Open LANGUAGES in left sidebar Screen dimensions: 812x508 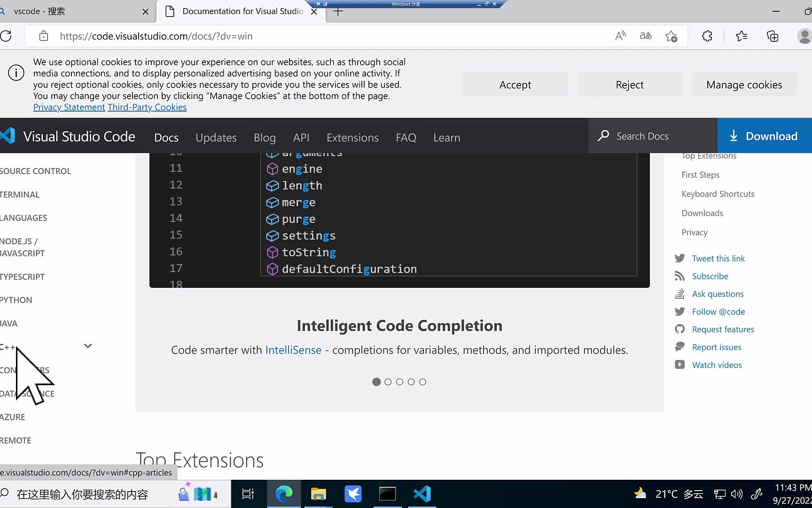(x=23, y=218)
